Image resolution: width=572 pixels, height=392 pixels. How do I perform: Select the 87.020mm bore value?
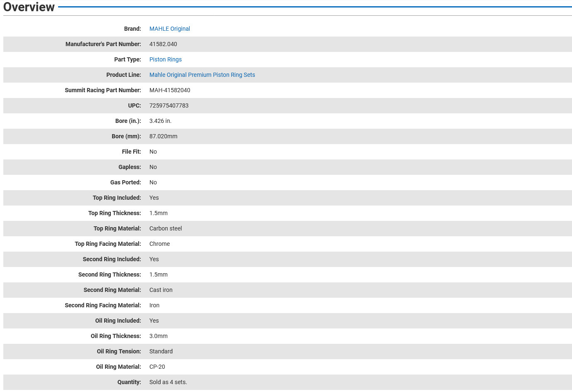click(163, 136)
